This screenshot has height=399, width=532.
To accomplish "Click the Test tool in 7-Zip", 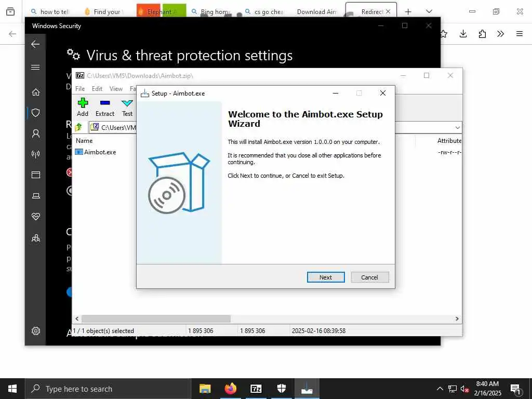I will tap(127, 107).
